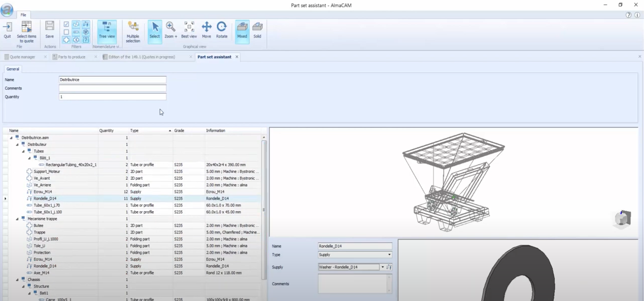Switch to Solid display mode
Viewport: 644px width, 301px height.
click(257, 30)
